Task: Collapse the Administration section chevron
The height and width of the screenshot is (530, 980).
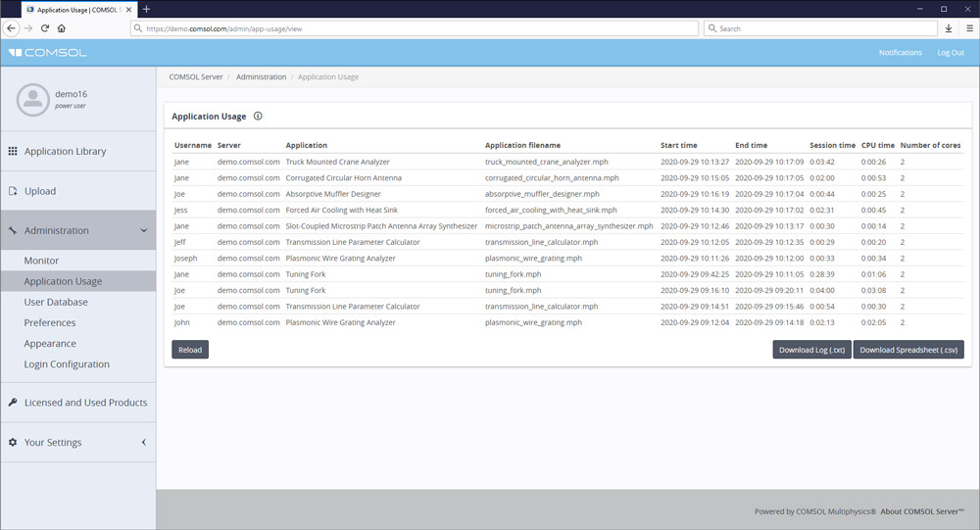Action: tap(144, 231)
